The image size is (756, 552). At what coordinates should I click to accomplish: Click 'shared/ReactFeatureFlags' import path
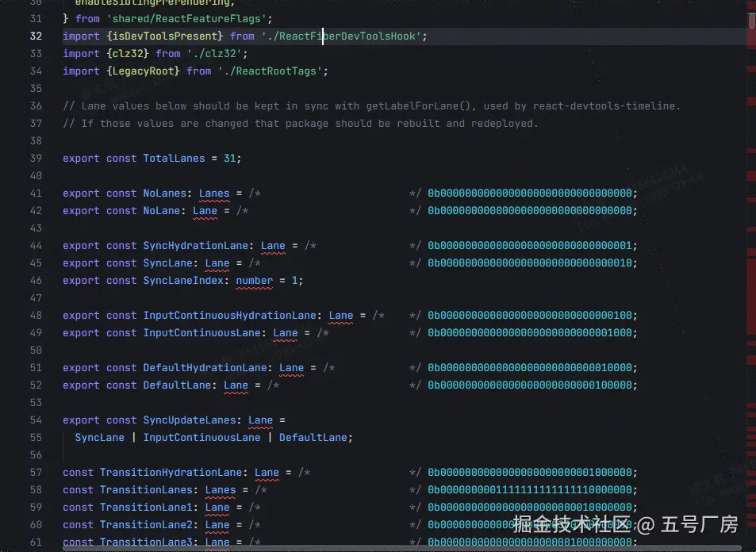point(186,19)
